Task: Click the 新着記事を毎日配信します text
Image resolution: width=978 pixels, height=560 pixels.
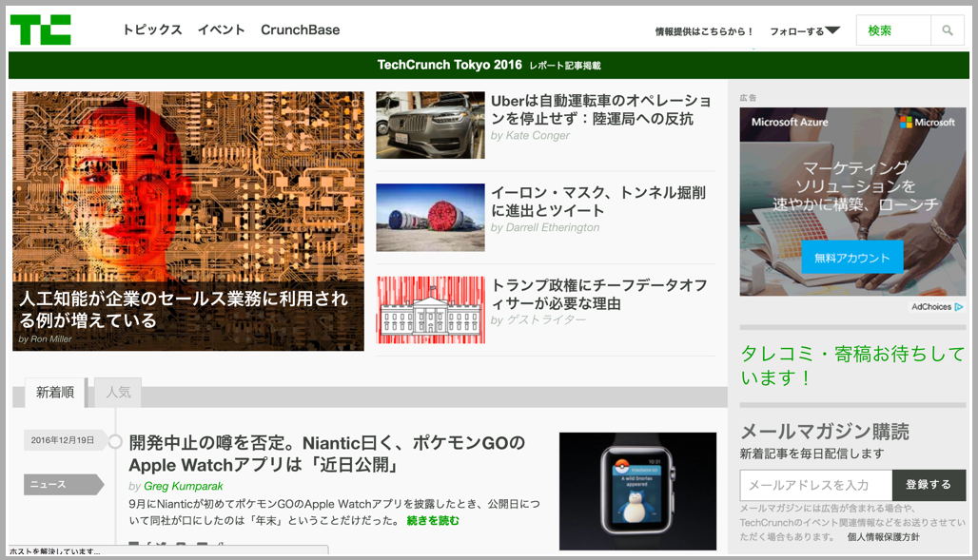Action: click(x=812, y=454)
